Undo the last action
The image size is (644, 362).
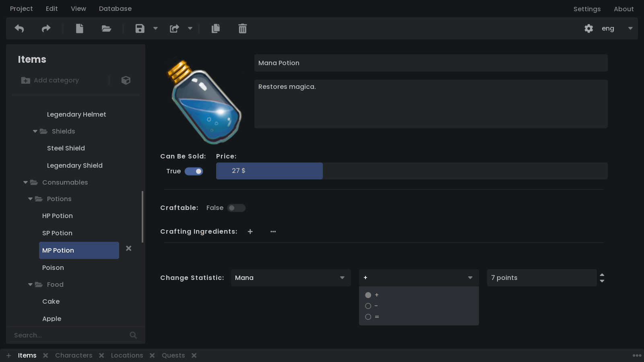point(19,28)
